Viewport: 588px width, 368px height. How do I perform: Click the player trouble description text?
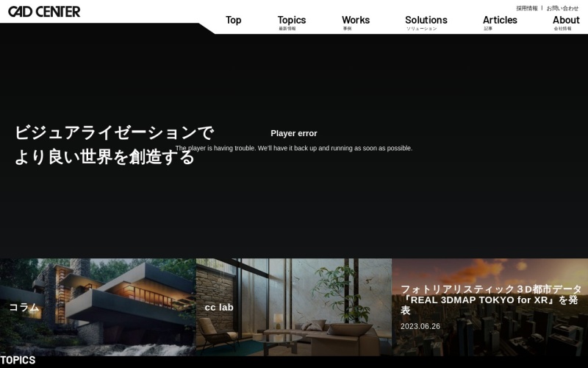(294, 148)
